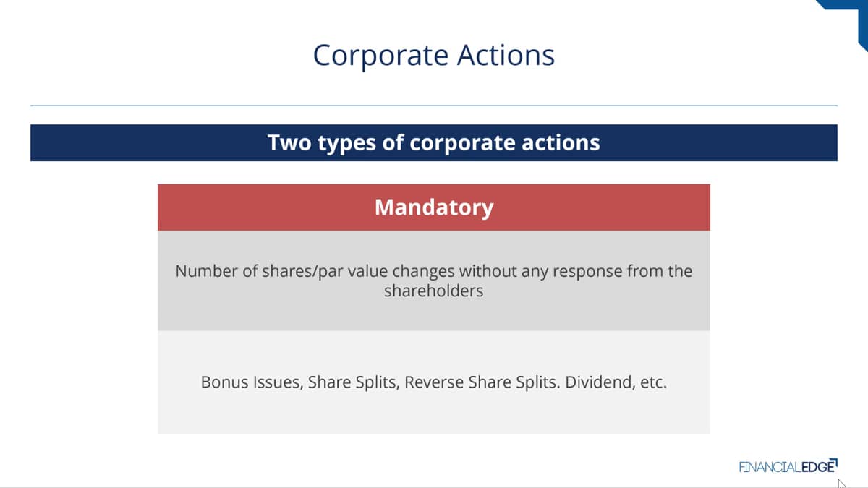Click the navy banner's left edge
868x488 pixels.
[36, 142]
